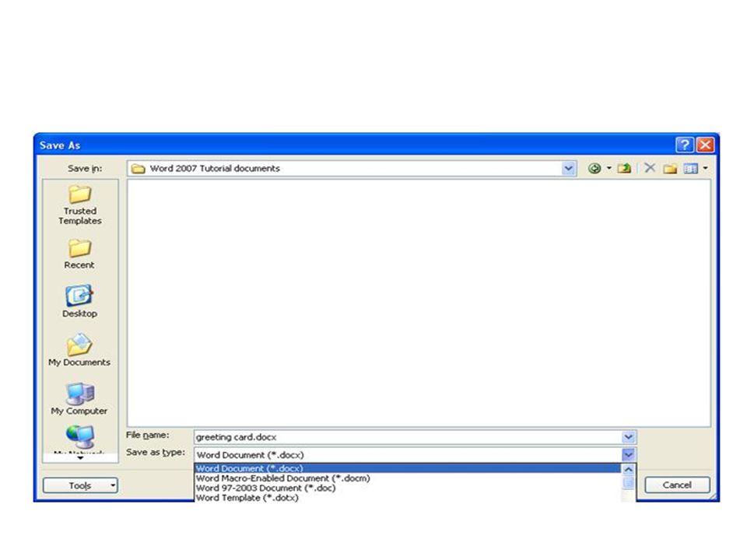Open the Help question mark button

(684, 145)
